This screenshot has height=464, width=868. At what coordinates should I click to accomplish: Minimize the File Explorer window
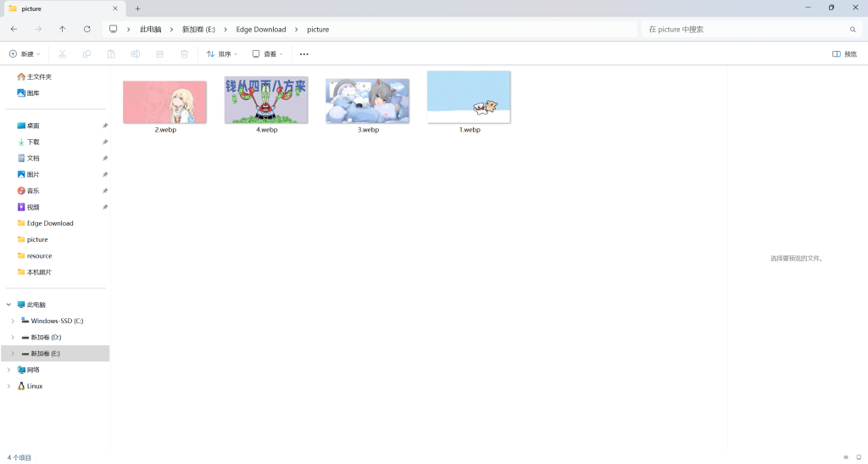pos(808,8)
